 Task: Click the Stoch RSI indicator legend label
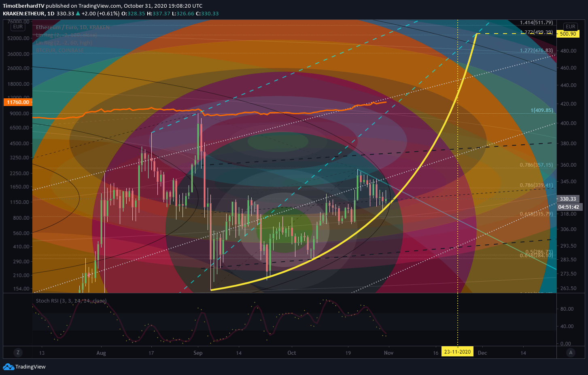(71, 301)
